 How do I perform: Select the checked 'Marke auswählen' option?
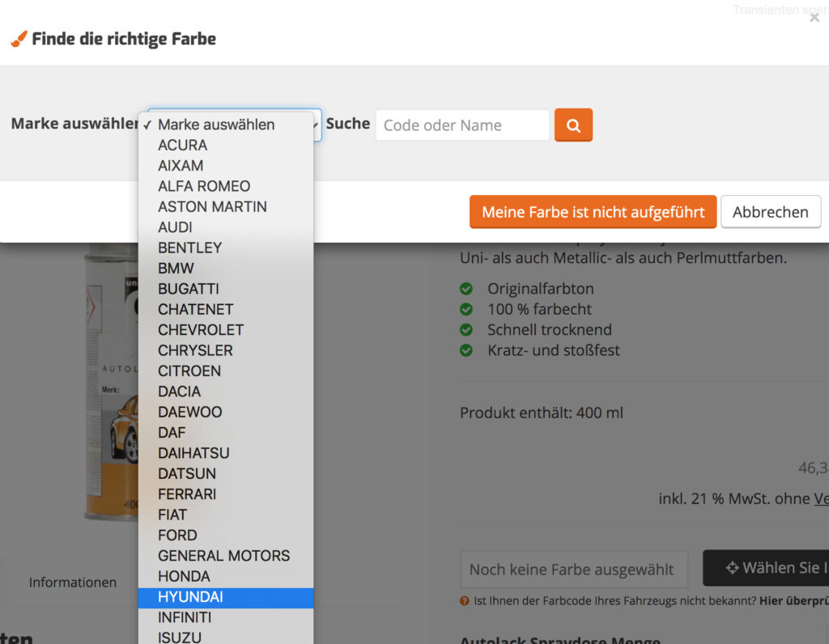click(226, 125)
